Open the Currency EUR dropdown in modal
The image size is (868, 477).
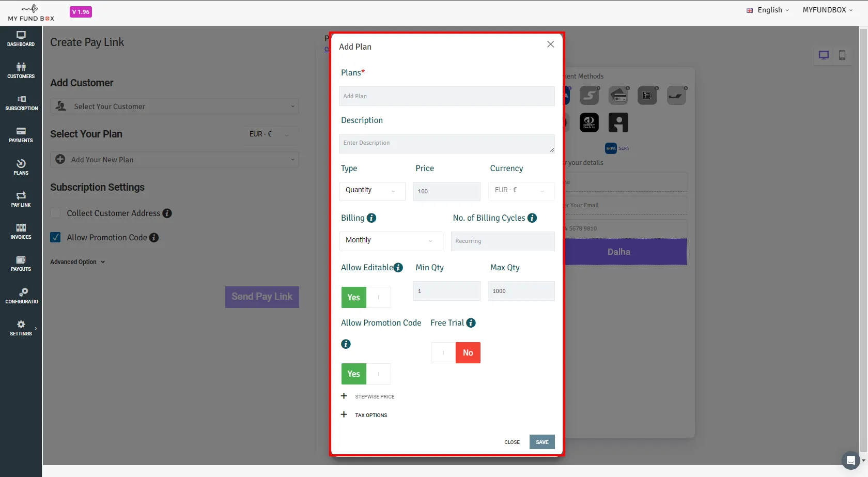[x=521, y=191]
